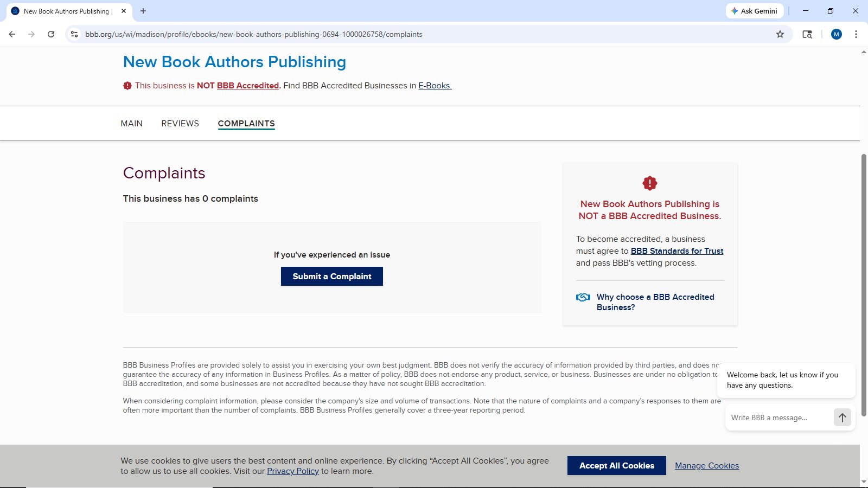Open the Chrome three-dot menu
868x488 pixels.
point(856,34)
